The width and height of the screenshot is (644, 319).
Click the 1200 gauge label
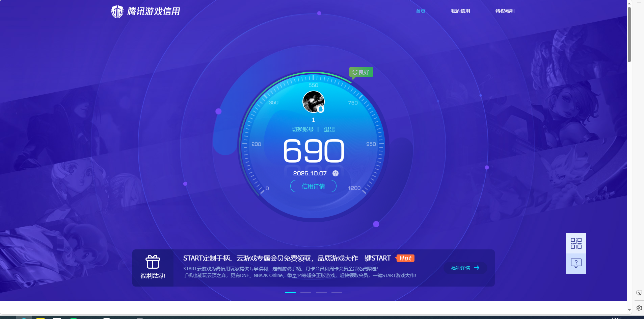pyautogui.click(x=354, y=188)
